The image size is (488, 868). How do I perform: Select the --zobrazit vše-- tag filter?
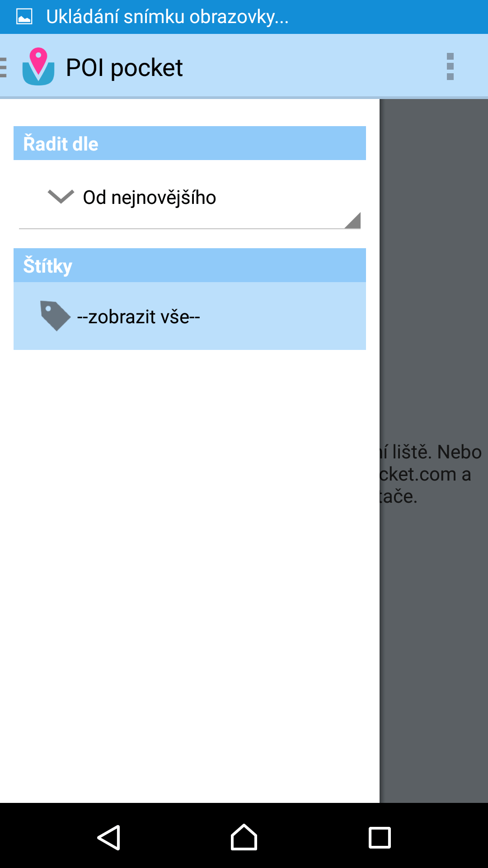tap(190, 316)
